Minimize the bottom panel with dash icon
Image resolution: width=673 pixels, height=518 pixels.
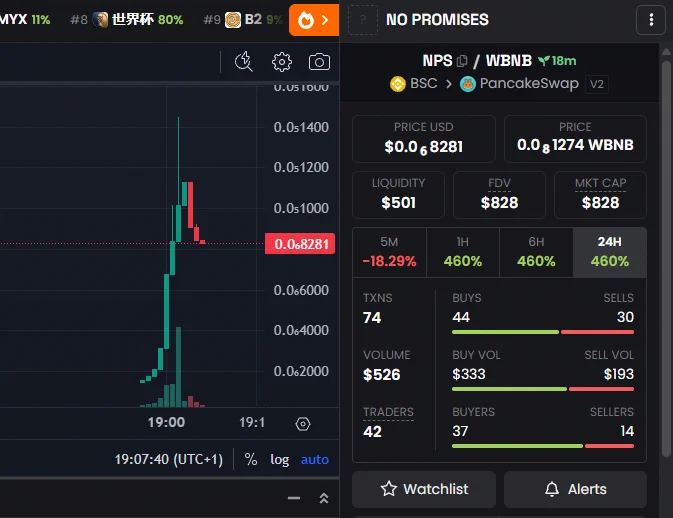click(294, 498)
